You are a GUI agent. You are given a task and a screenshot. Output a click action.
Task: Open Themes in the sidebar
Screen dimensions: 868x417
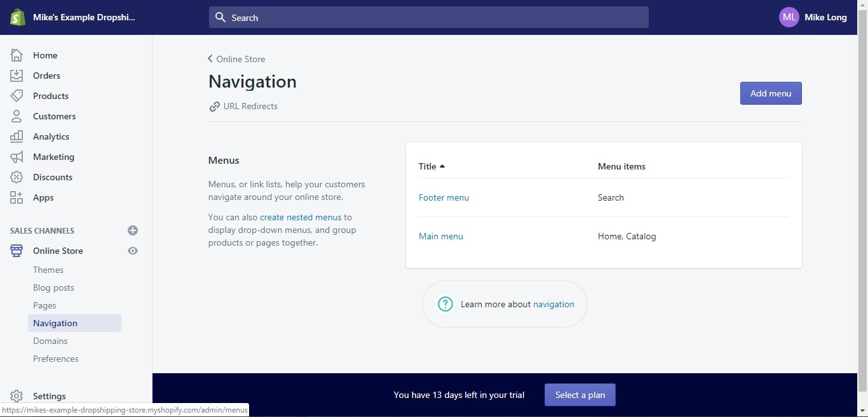pos(48,270)
